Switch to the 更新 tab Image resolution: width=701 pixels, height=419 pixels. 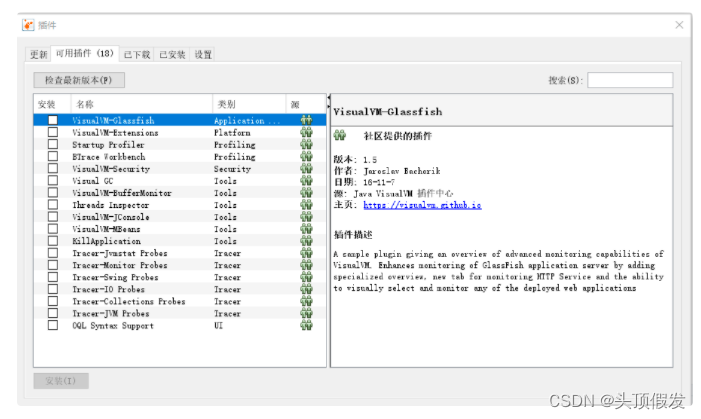38,55
